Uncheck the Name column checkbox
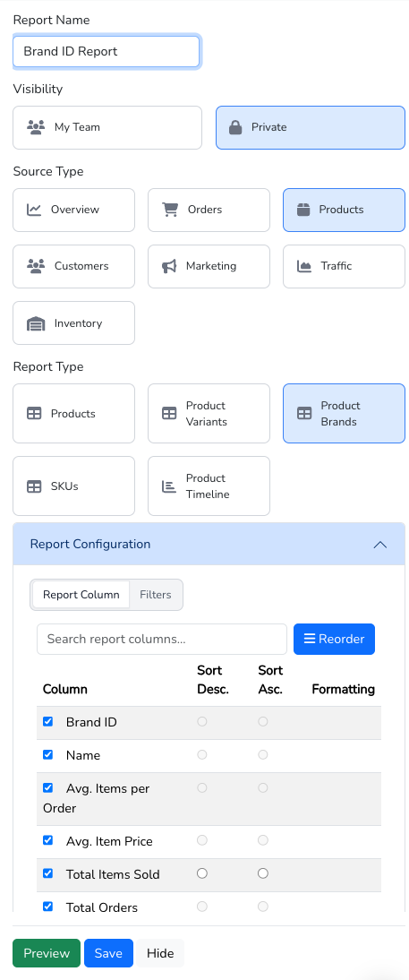Viewport: 409px width, 980px height. 47,754
